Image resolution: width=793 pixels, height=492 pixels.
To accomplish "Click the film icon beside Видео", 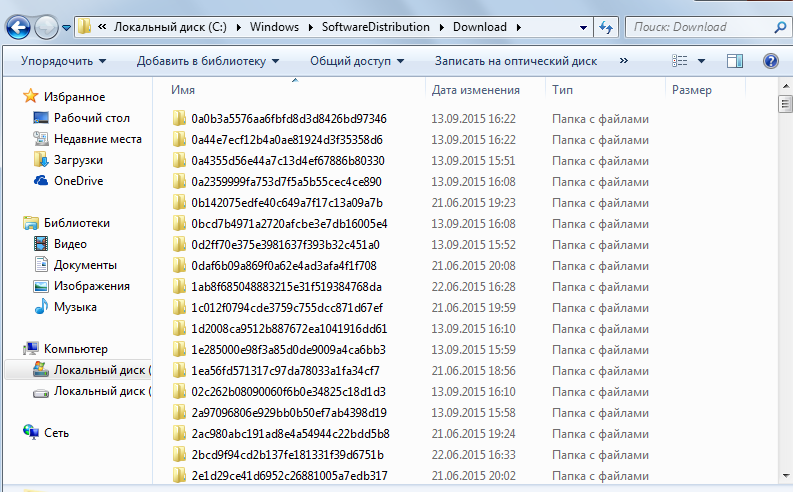I will pyautogui.click(x=40, y=244).
